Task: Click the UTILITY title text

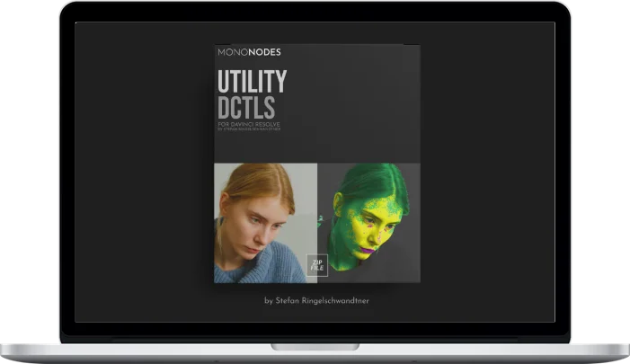Action: (x=252, y=83)
